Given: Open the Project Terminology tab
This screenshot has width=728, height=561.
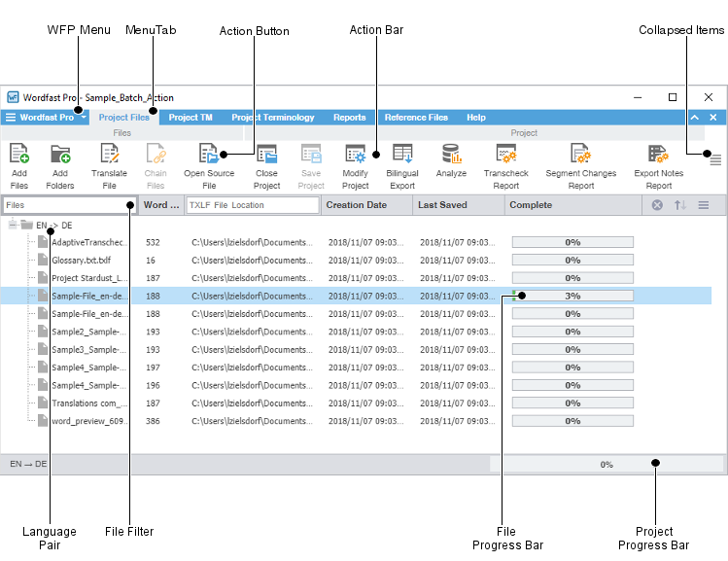Looking at the screenshot, I should click(273, 118).
